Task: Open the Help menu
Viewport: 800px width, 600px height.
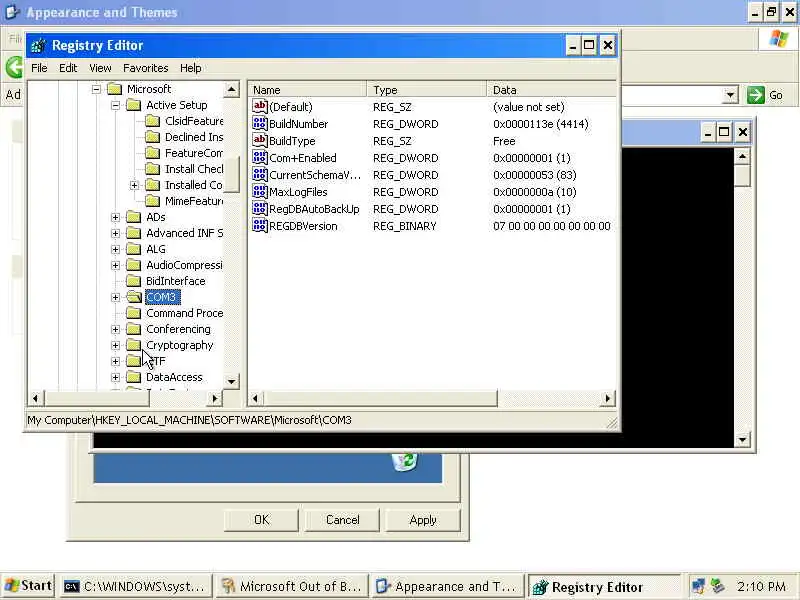Action: point(190,68)
